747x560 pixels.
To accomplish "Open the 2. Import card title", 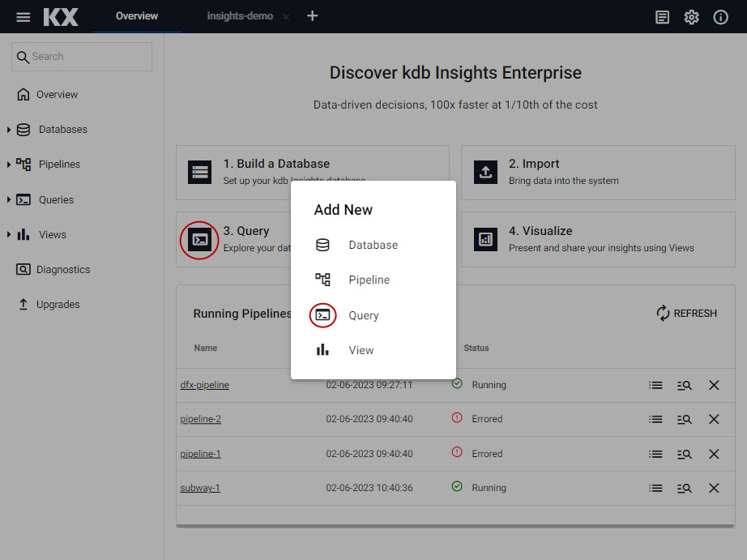I will [534, 164].
